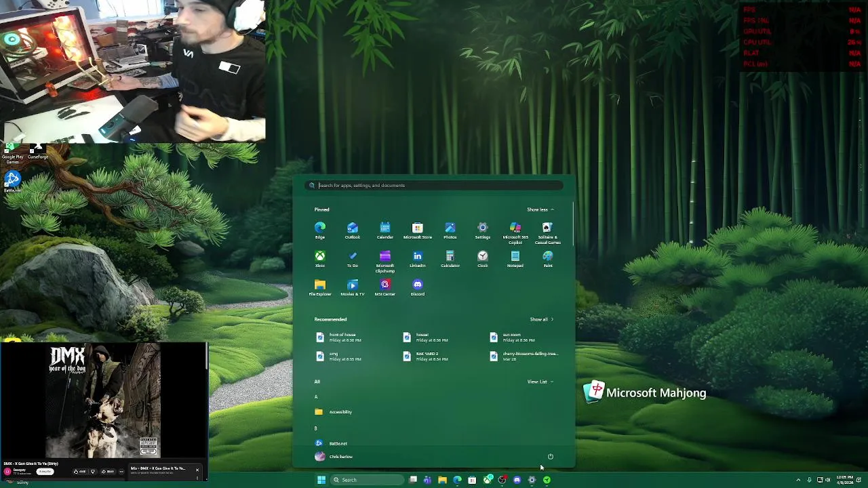Open the Calculator app
This screenshot has height=488, width=868.
coord(450,258)
